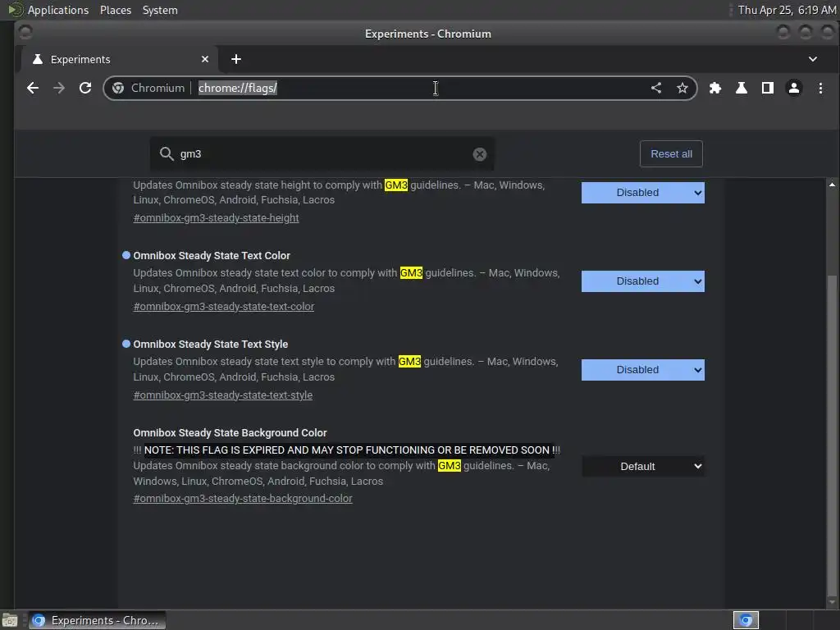Viewport: 840px width, 630px height.
Task: Open the Steady State Text Color dropdown
Action: (643, 281)
